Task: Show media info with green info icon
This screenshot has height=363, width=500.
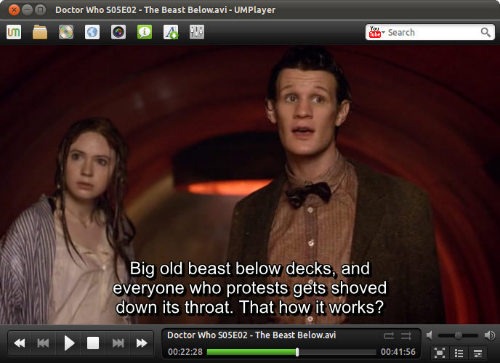Action: (144, 32)
